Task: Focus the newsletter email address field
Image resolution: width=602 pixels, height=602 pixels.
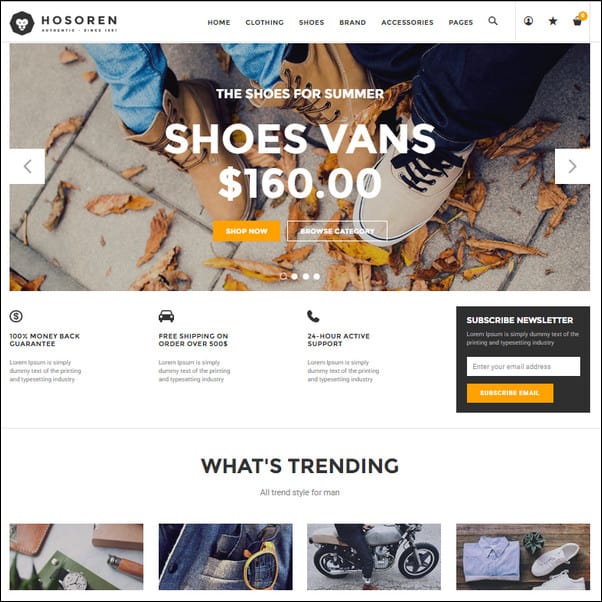Action: (x=523, y=366)
